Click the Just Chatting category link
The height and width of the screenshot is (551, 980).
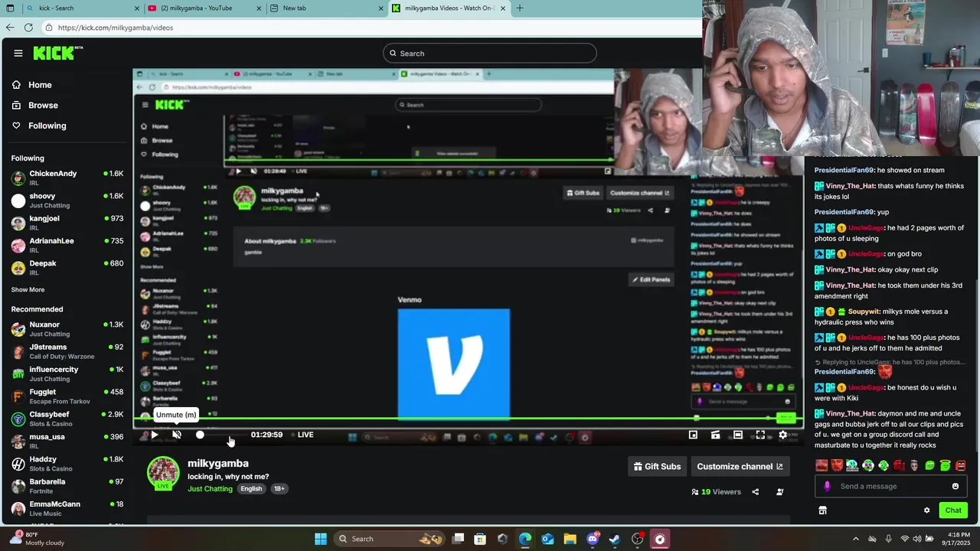210,489
